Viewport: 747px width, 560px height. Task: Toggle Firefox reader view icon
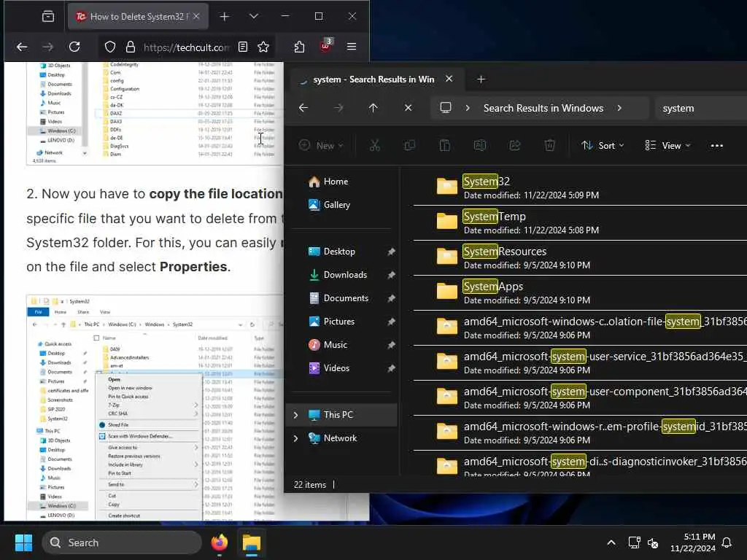point(243,47)
